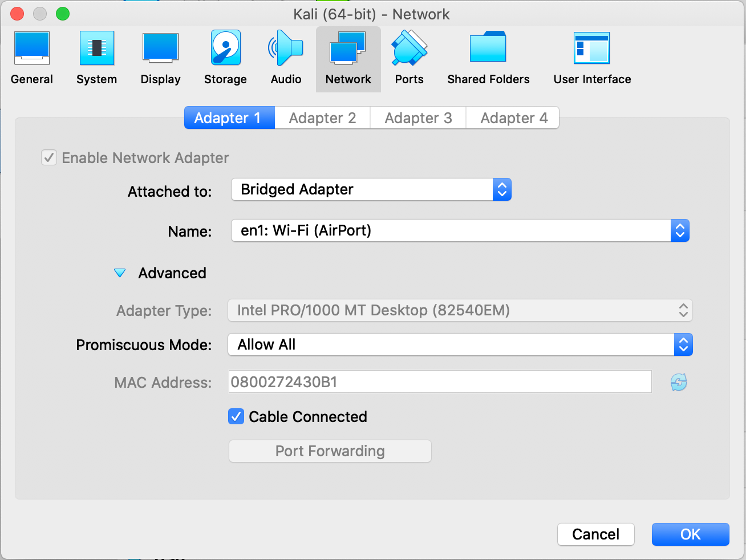Toggle the Enable Network Adapter checkbox
The height and width of the screenshot is (560, 746).
click(x=49, y=158)
